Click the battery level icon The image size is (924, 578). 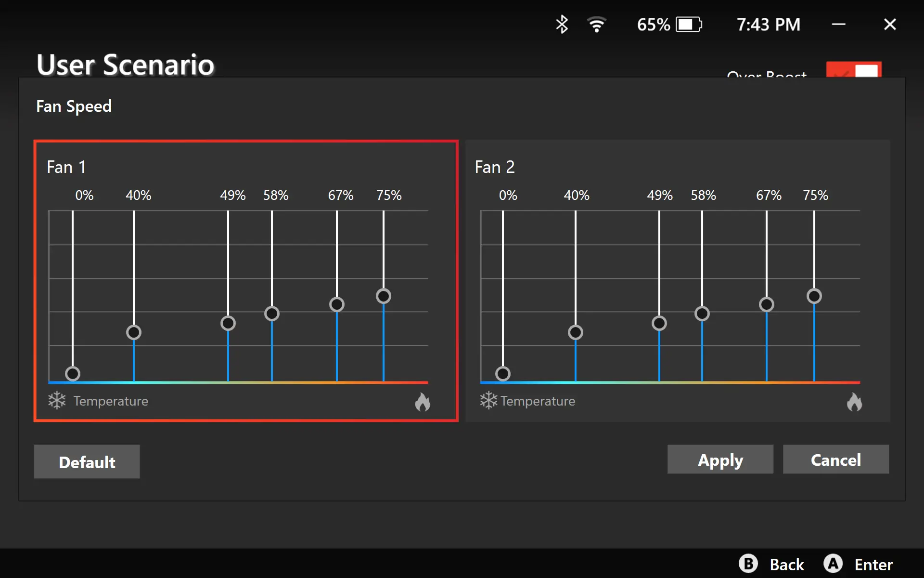(689, 24)
